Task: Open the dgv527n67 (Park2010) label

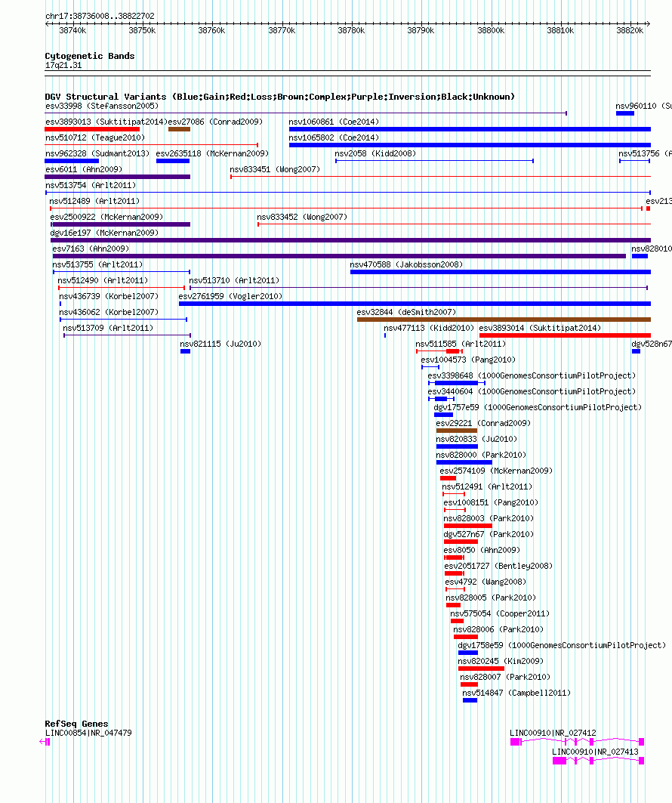Action: click(489, 535)
